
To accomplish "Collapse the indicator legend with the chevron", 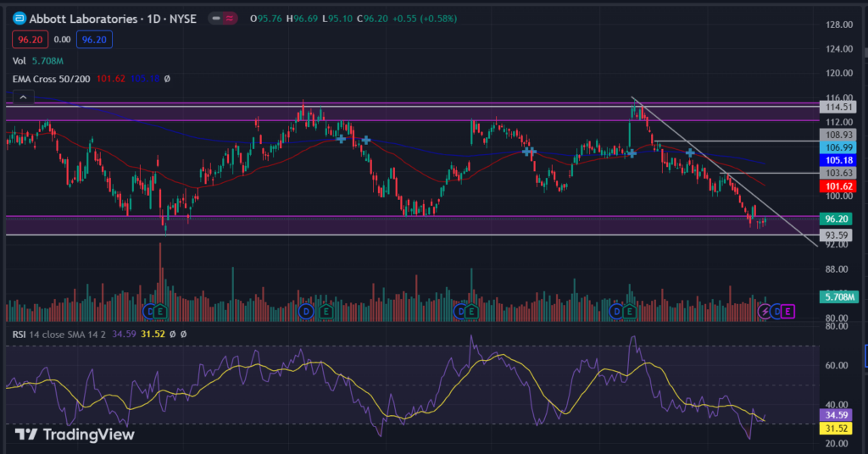I will pos(23,97).
